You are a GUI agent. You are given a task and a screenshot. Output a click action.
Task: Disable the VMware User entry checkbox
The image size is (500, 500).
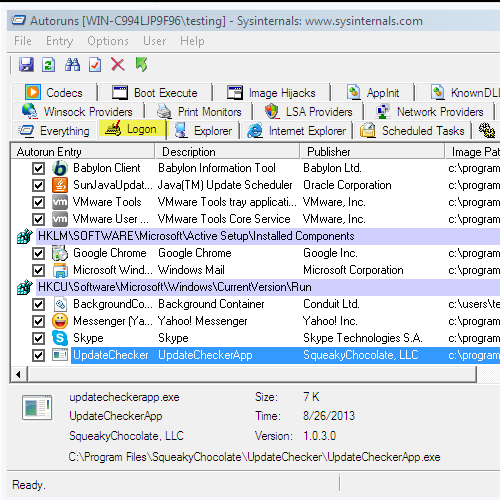click(x=38, y=219)
